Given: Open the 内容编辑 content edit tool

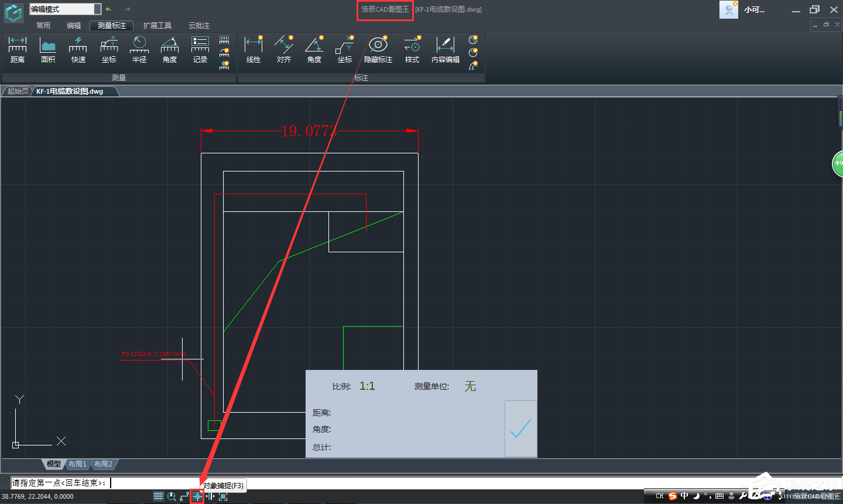Looking at the screenshot, I should point(446,50).
